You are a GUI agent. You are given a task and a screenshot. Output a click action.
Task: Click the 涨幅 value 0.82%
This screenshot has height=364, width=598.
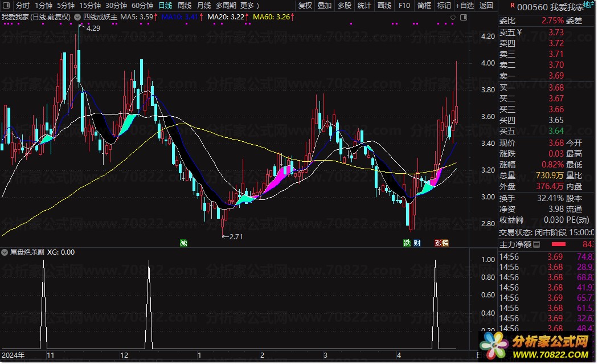pyautogui.click(x=552, y=165)
